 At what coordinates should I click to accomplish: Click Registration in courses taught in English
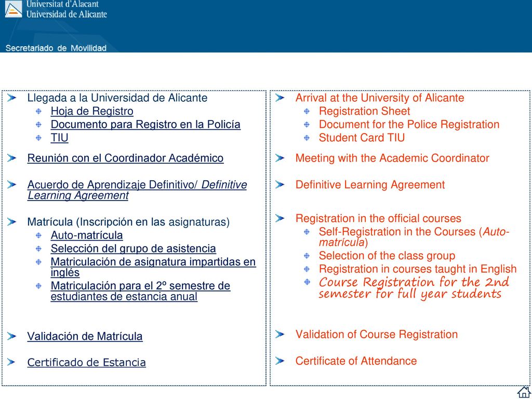(x=418, y=269)
